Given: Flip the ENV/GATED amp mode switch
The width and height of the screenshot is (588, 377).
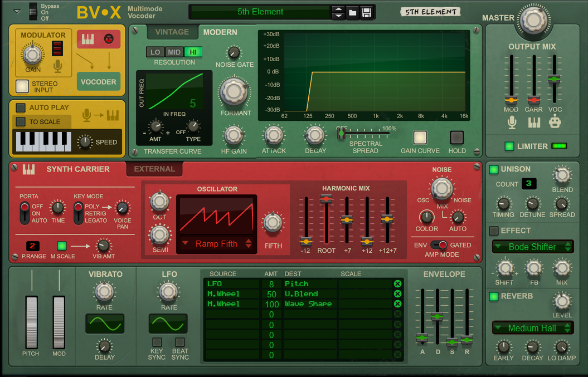Looking at the screenshot, I should 439,244.
